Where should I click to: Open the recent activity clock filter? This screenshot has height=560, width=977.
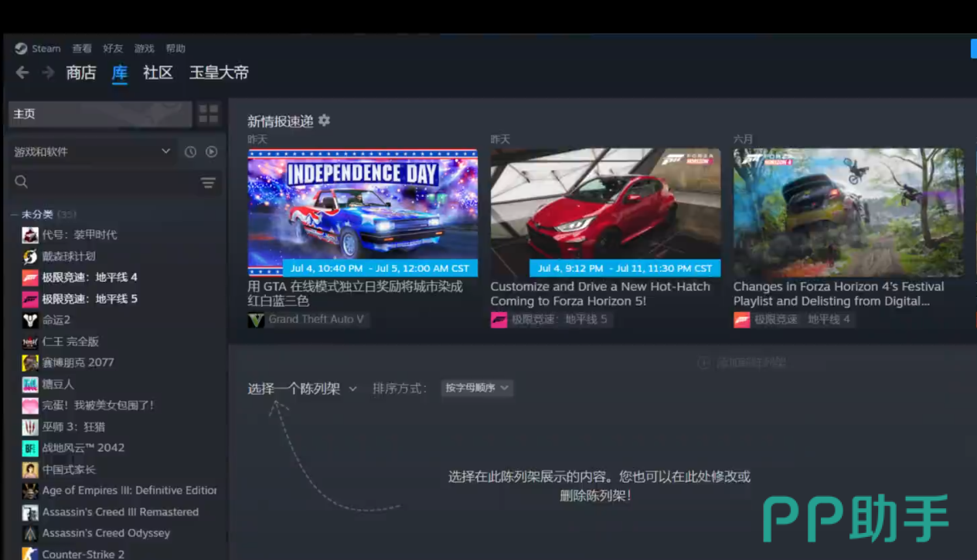pyautogui.click(x=190, y=152)
